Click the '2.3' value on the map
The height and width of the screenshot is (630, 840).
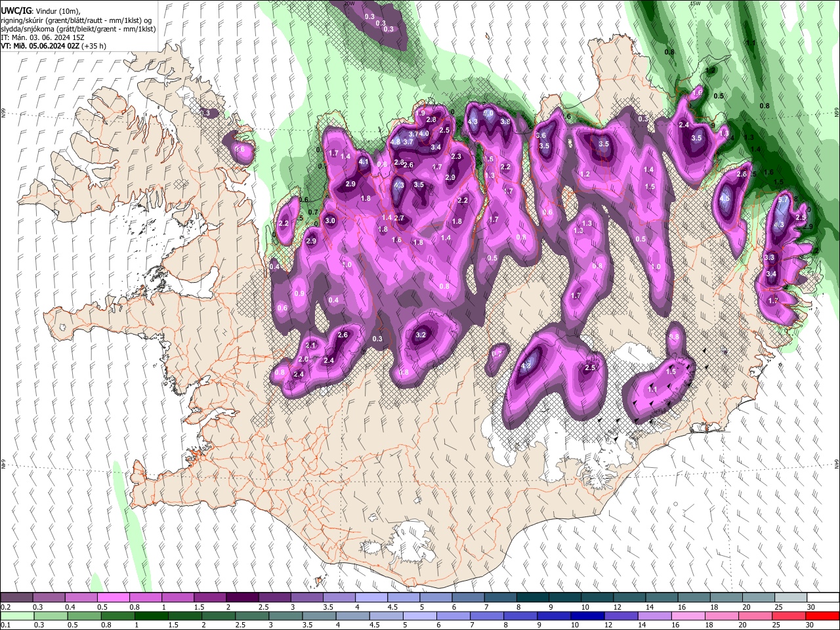[x=457, y=156]
